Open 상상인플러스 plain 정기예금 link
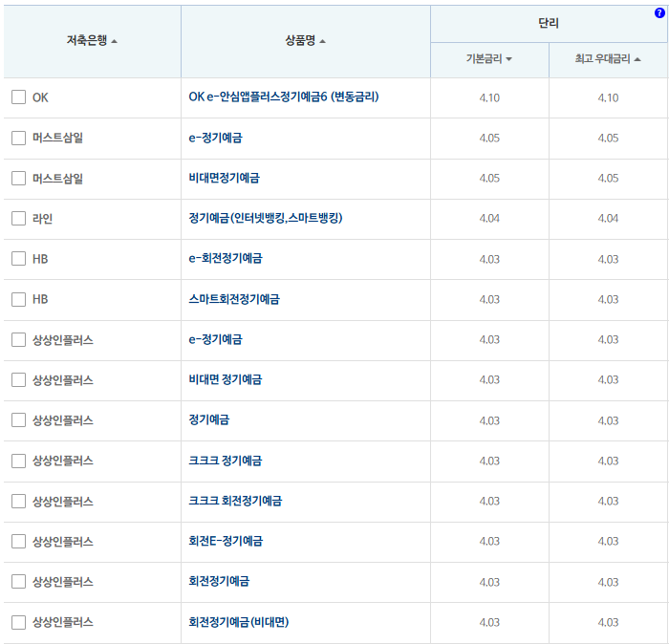The width and height of the screenshot is (669, 644). point(209,420)
